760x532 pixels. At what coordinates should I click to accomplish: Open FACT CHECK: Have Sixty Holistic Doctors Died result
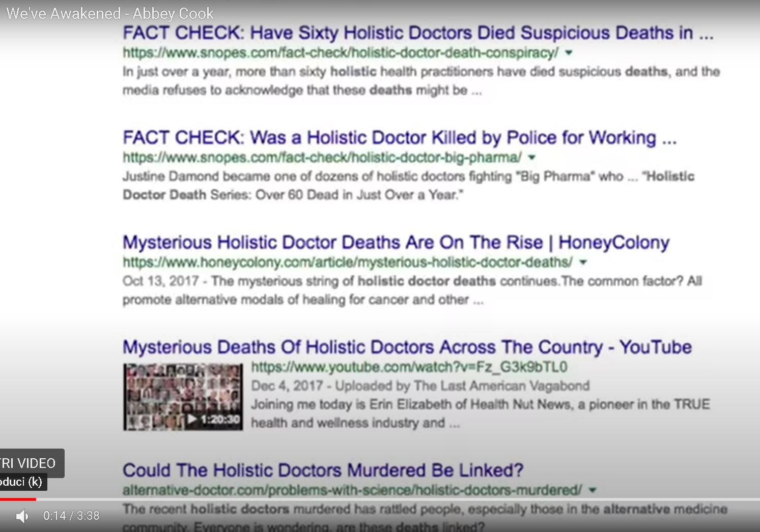[418, 33]
